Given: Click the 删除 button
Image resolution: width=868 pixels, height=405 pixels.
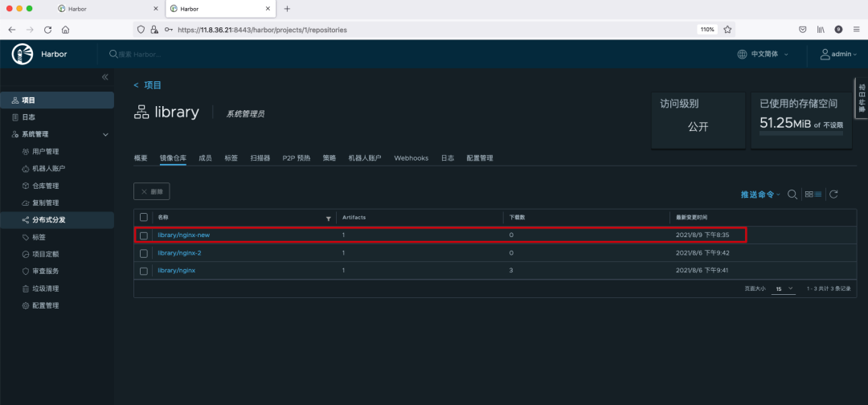Looking at the screenshot, I should point(152,191).
